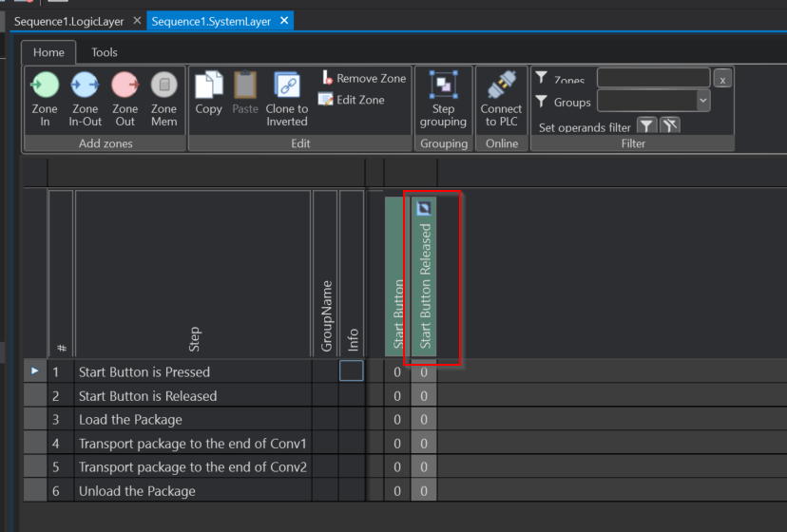This screenshot has width=787, height=532.
Task: Clear the operands filter
Action: (670, 125)
